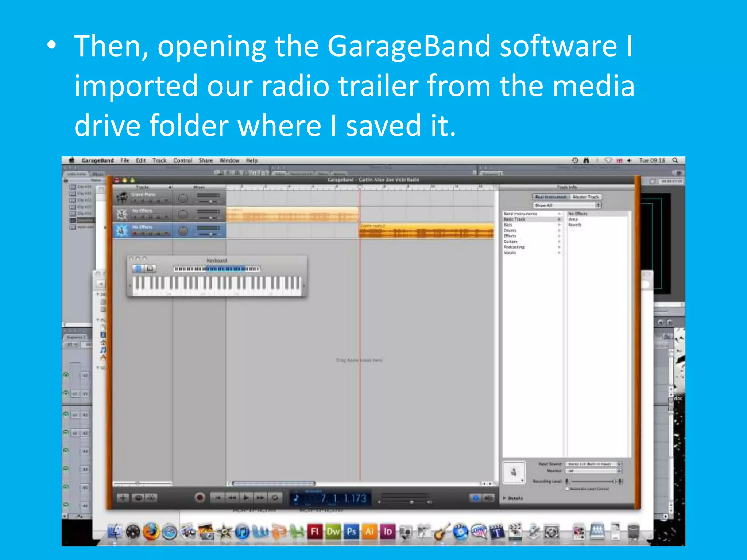Open the Window menu
Screen dimensions: 747x560
tap(229, 160)
